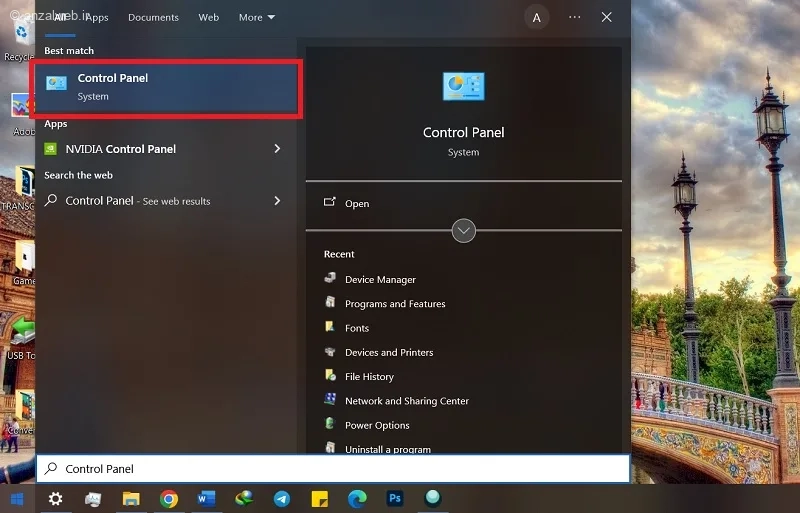
Task: Open the Control Panel best match result
Action: pos(166,88)
